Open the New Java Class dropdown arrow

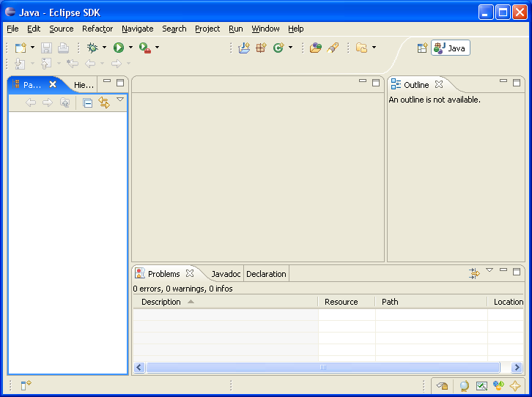point(290,48)
